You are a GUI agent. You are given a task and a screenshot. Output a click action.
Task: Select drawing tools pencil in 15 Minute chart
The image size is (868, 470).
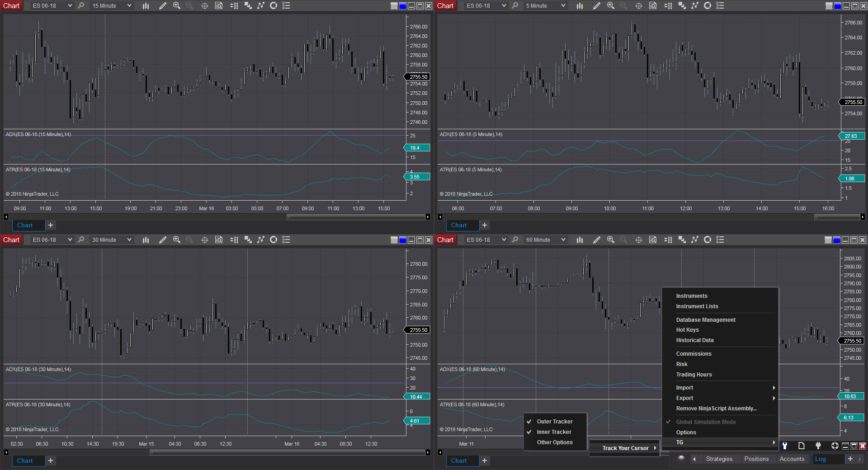(x=163, y=5)
